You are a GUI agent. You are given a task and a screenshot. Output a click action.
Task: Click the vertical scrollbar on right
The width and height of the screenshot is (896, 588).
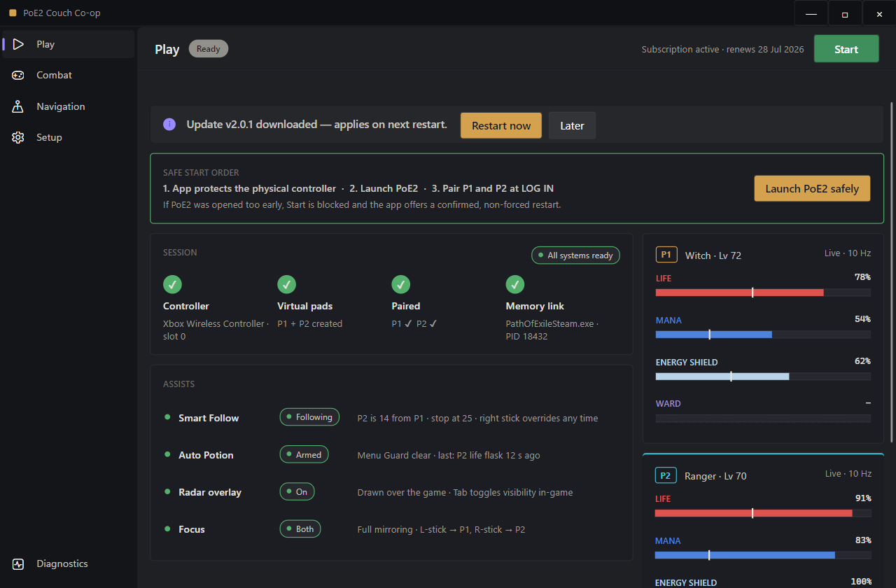(x=891, y=273)
